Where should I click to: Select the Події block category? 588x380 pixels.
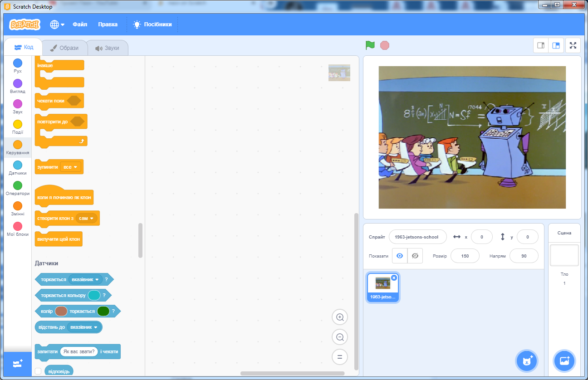pos(18,127)
